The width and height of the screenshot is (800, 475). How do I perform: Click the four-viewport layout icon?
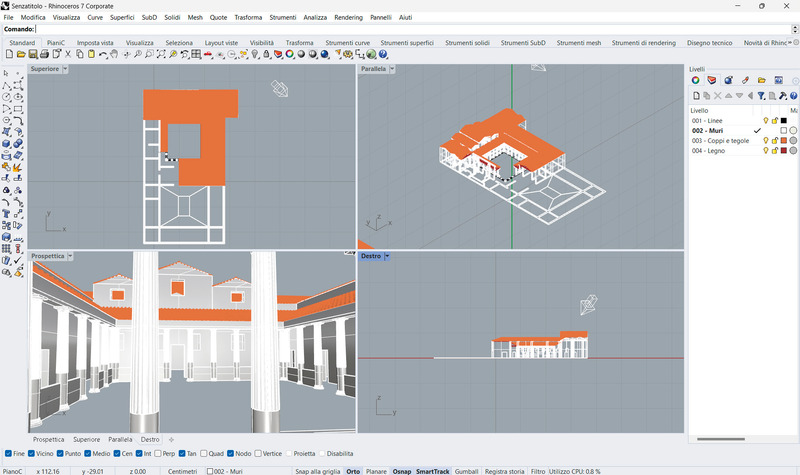pos(196,54)
